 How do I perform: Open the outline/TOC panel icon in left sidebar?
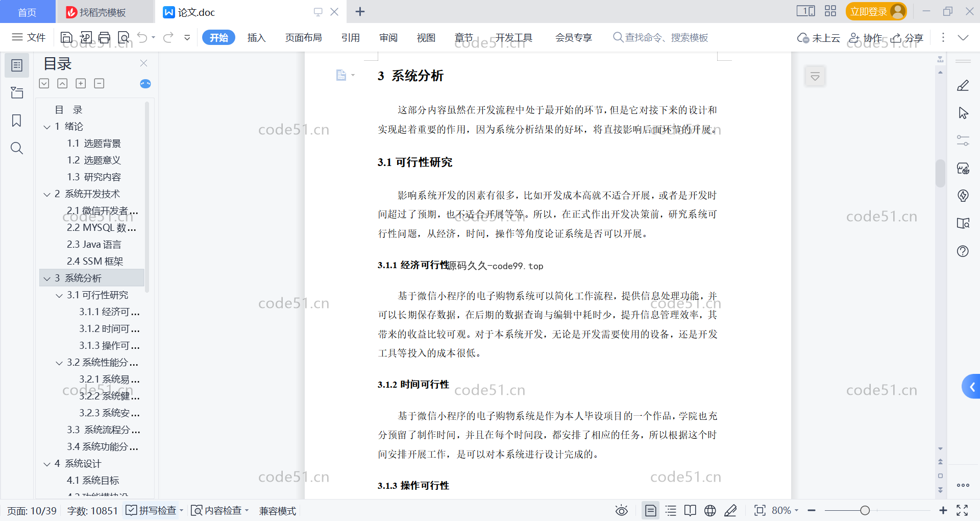point(17,65)
